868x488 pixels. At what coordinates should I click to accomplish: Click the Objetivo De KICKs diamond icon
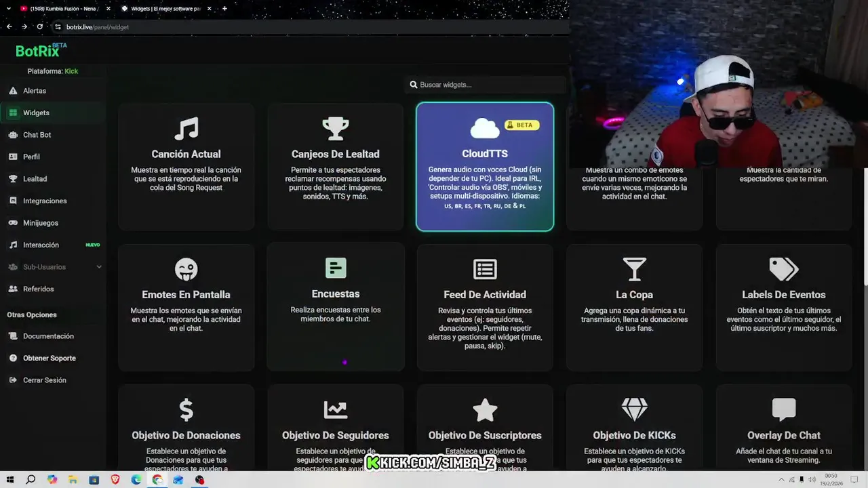(635, 409)
